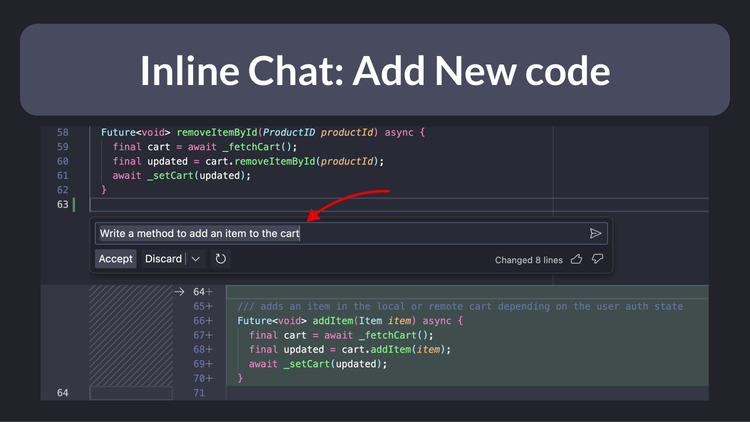Click line number 71 in diff gutter
The width and height of the screenshot is (750, 422).
point(199,393)
